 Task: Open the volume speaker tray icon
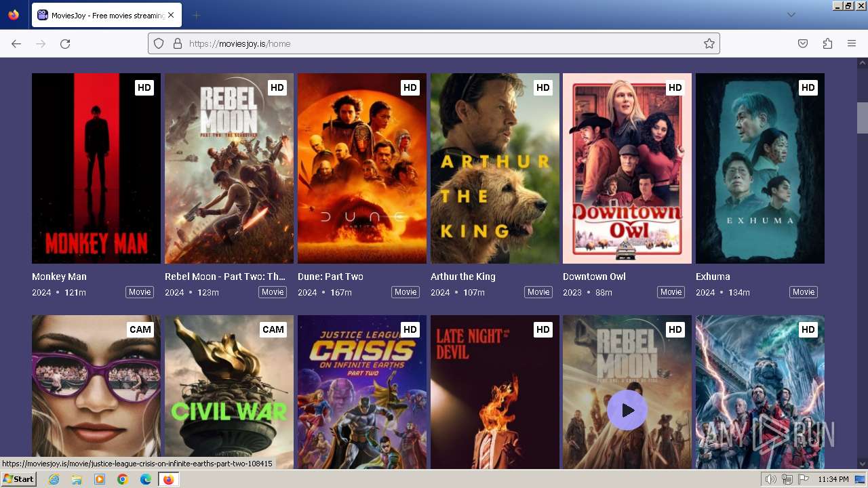coord(771,479)
